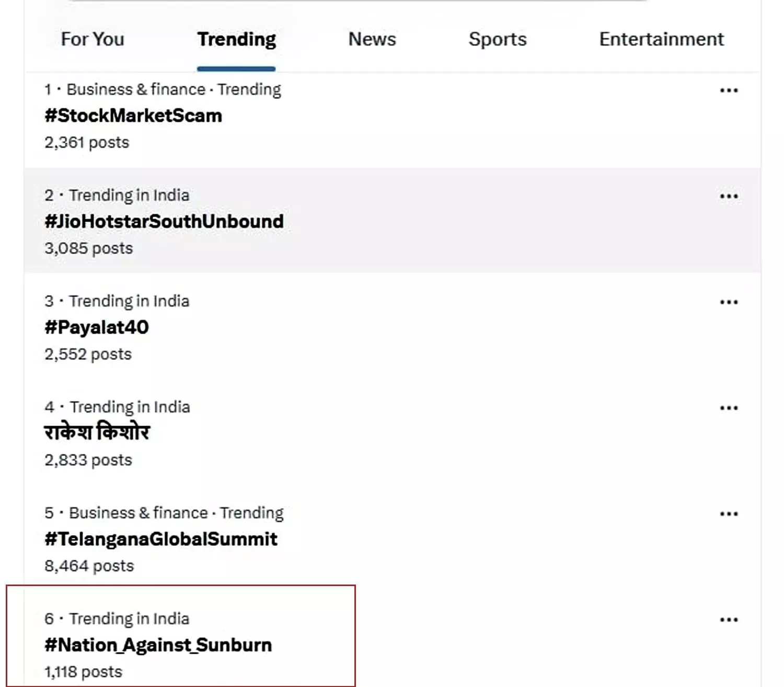Open the #Nation_Against_Sunburn hashtag
The width and height of the screenshot is (784, 687).
pos(158,645)
